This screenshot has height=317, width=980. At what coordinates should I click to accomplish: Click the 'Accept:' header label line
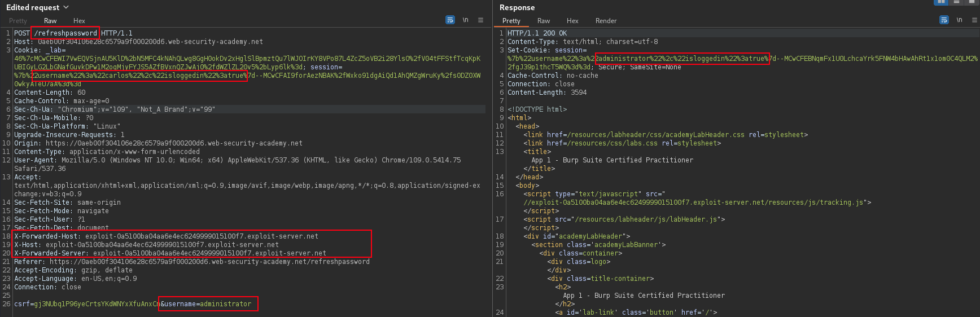[x=27, y=177]
